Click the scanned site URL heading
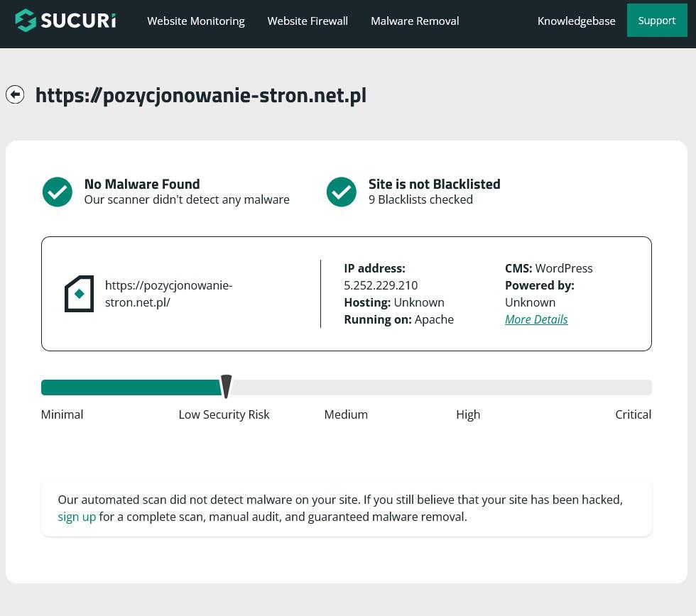Screen dimensions: 696x616 coord(201,95)
